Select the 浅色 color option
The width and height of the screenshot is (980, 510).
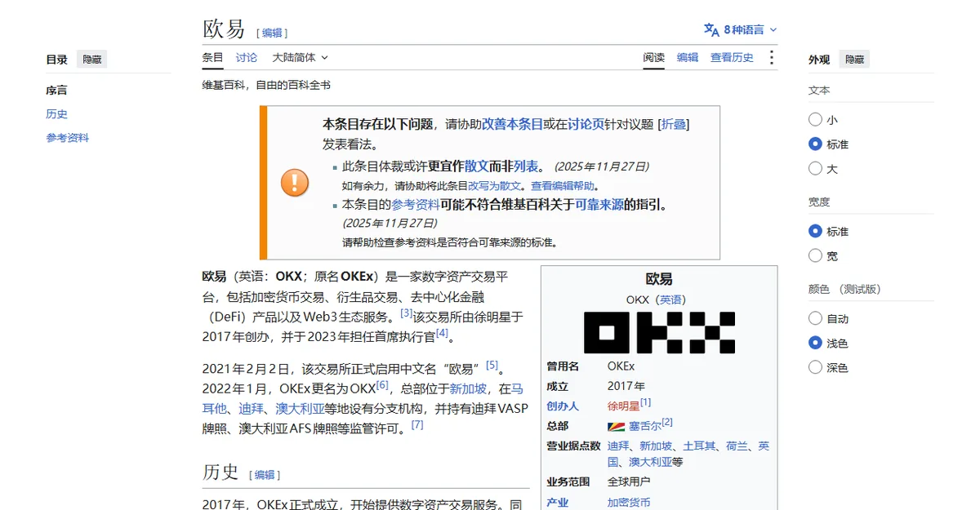[815, 343]
